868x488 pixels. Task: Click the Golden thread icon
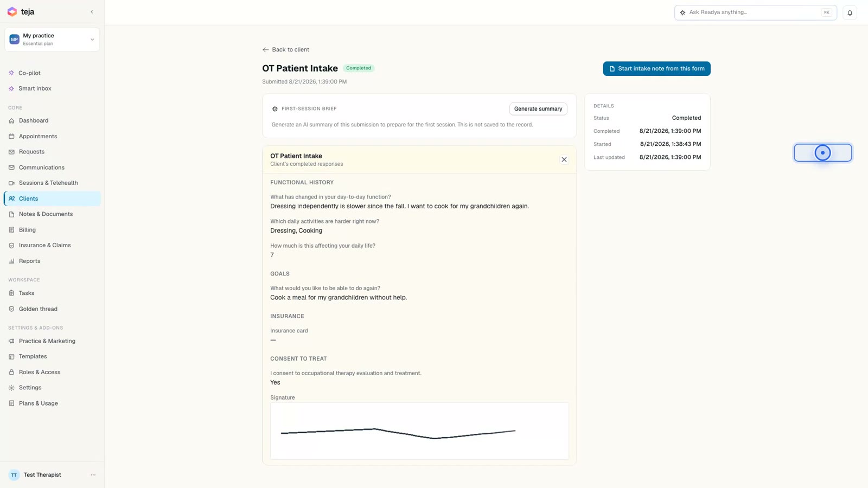11,309
